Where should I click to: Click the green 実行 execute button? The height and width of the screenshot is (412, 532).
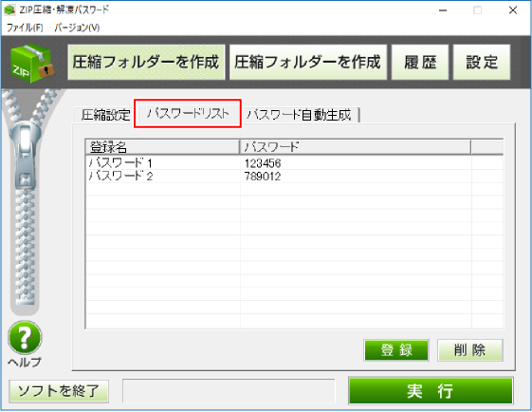point(431,391)
